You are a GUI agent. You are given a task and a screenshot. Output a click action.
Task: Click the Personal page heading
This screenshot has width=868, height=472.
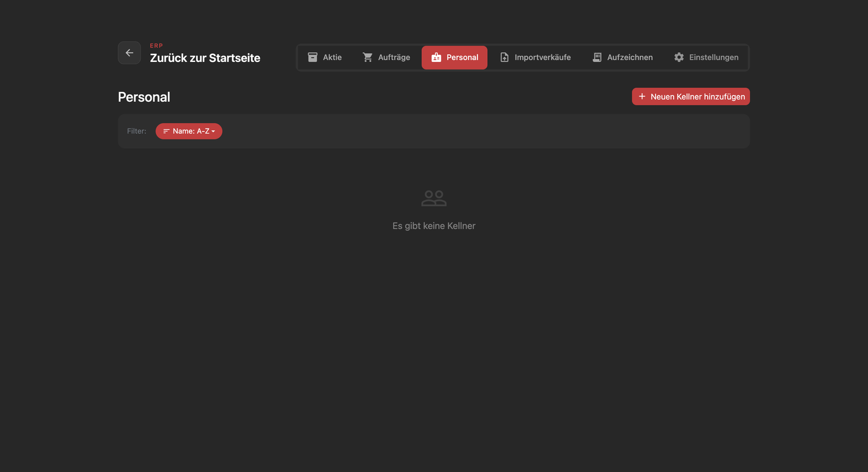[144, 97]
